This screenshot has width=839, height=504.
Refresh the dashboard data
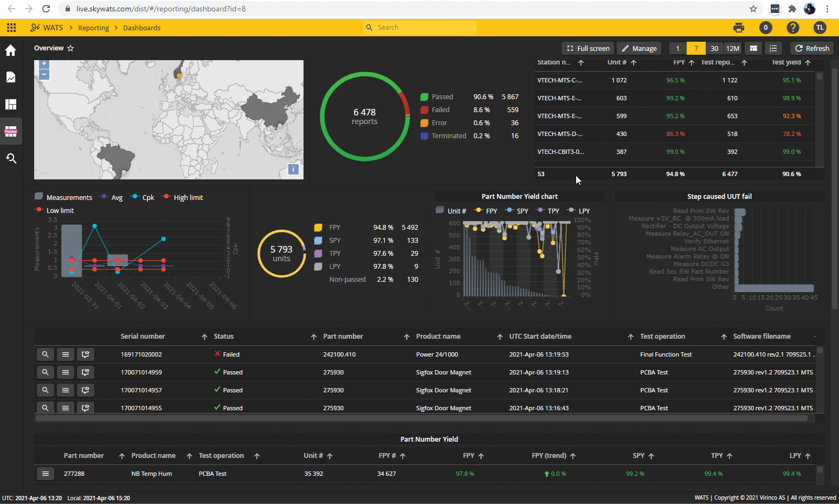point(811,48)
